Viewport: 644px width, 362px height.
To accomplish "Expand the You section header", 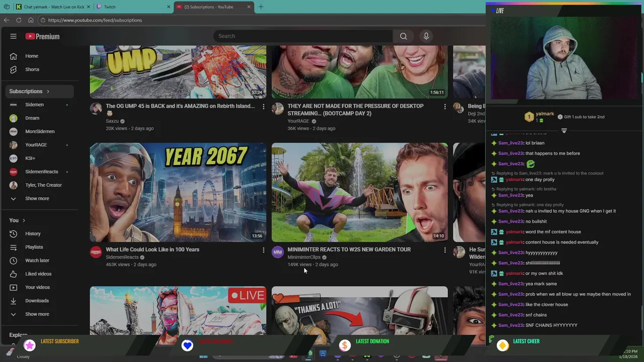I will (x=17, y=220).
